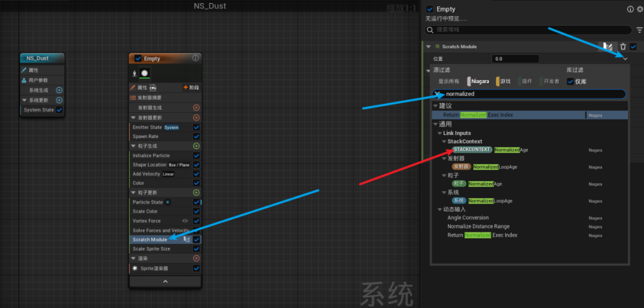Viewport: 644px width, 308px height.
Task: Add a 阶段 to the emitter
Action: (191, 88)
